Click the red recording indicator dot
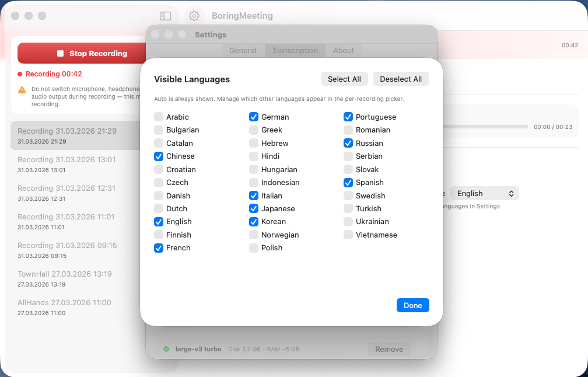588x377 pixels. coord(20,74)
